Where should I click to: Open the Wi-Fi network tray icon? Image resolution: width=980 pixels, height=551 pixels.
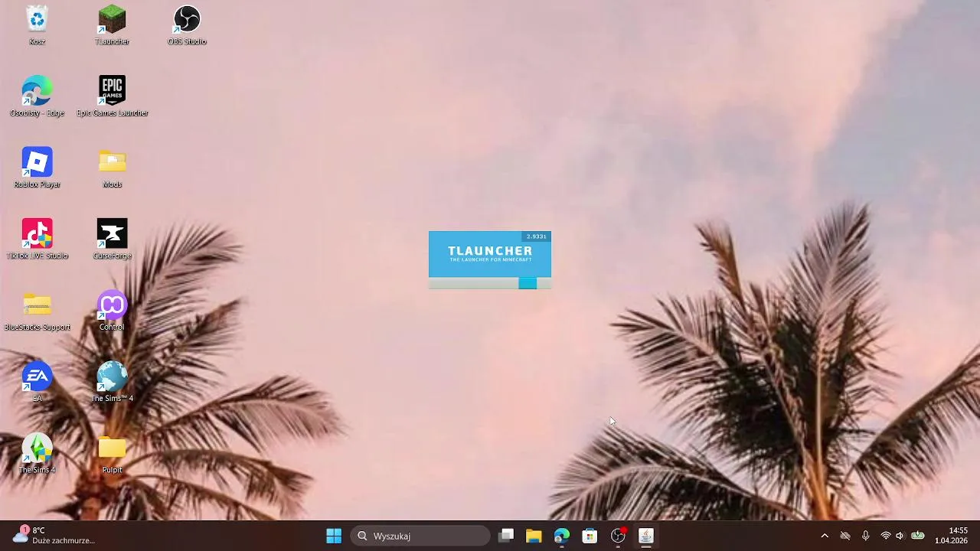pos(886,536)
